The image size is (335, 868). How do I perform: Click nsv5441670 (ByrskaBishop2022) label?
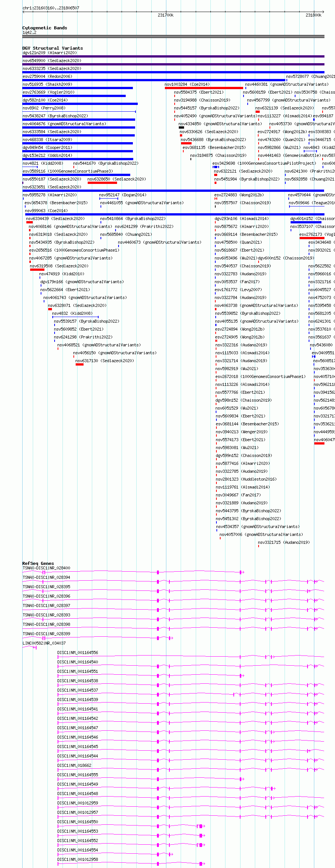click(x=106, y=163)
